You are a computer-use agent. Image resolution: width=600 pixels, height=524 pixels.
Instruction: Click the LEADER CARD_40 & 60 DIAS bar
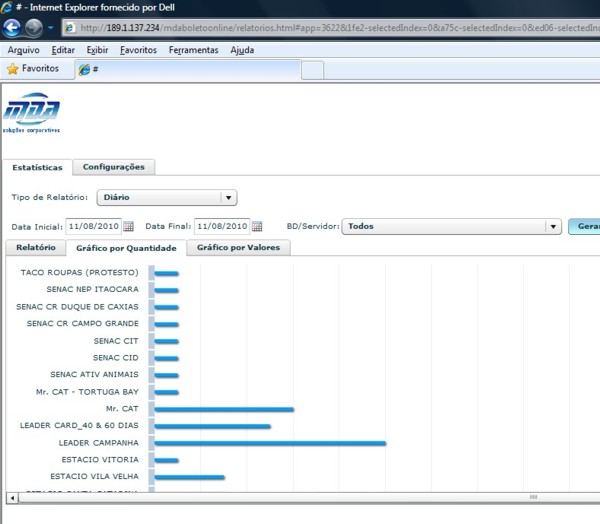click(212, 426)
